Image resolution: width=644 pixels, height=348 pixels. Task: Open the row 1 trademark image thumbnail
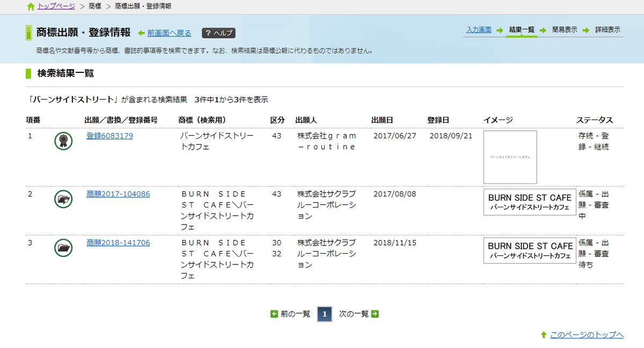(x=510, y=157)
